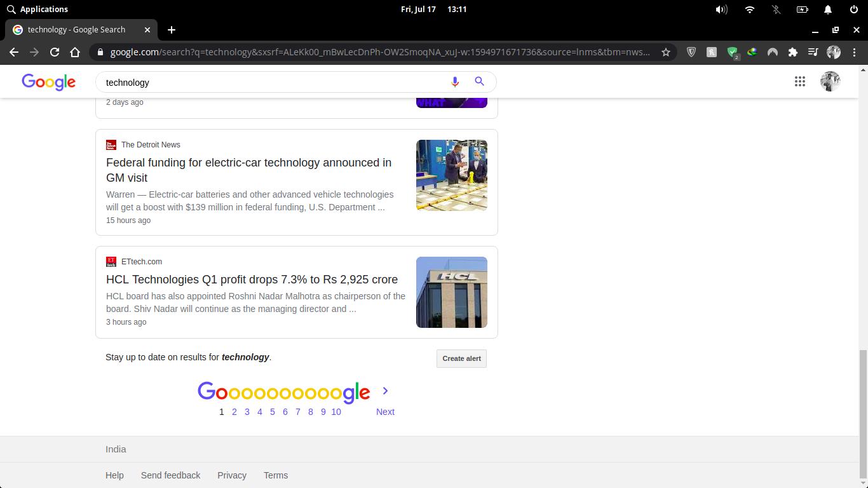Screen dimensions: 868x488
Task: Open the Send feedback footer link
Action: (x=170, y=475)
